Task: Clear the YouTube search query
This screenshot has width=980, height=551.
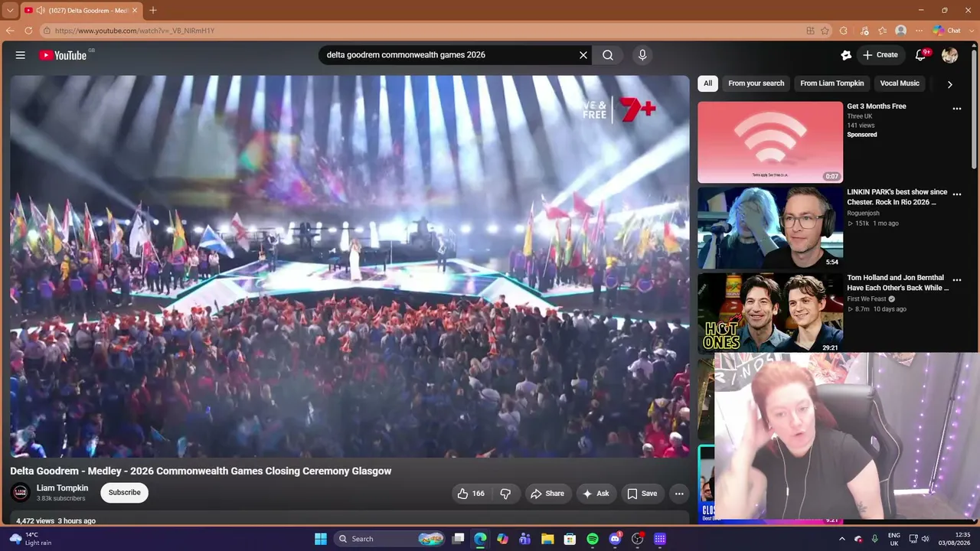Action: (583, 55)
